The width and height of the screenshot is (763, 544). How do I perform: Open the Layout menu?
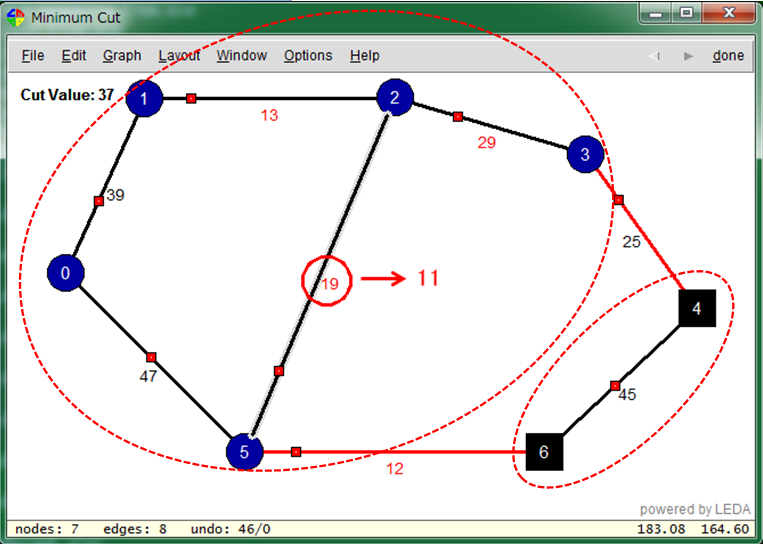coord(179,56)
